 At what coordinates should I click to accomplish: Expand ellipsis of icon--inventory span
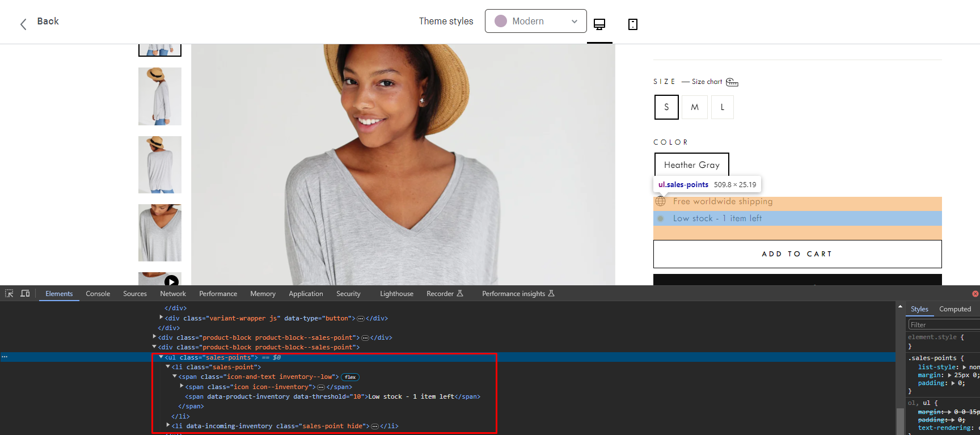click(x=321, y=387)
